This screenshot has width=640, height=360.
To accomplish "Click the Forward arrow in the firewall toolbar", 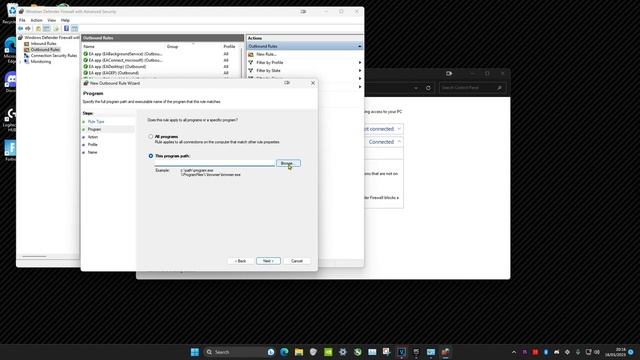I will click(28, 29).
